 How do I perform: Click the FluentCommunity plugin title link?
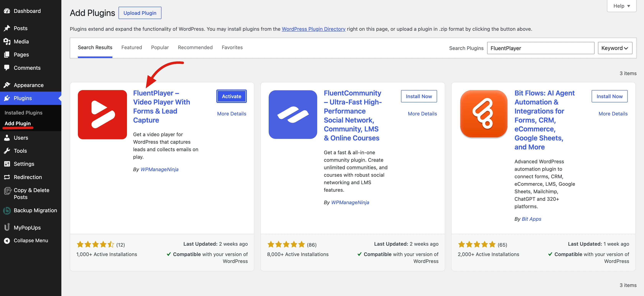point(352,115)
